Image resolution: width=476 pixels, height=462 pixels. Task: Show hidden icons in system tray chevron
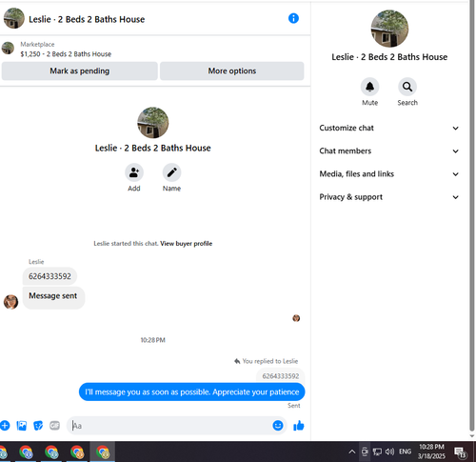[352, 452]
